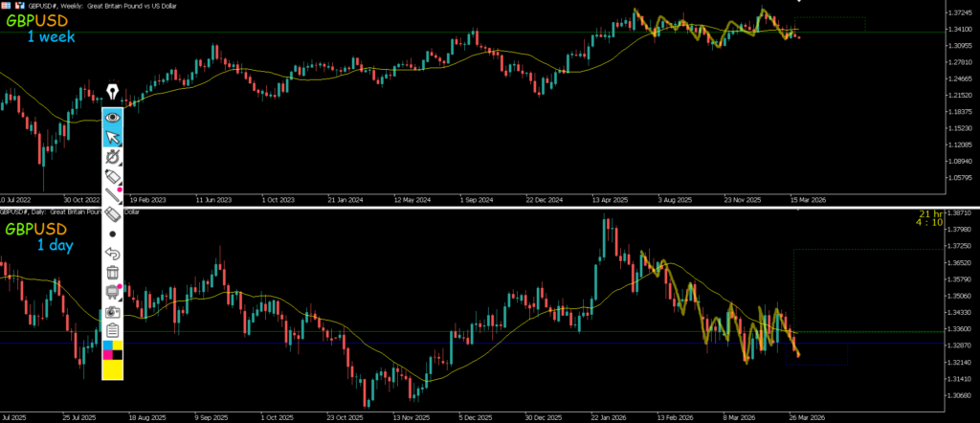The height and width of the screenshot is (423, 980).
Task: Pick the magenta color swatch
Action: tap(107, 355)
